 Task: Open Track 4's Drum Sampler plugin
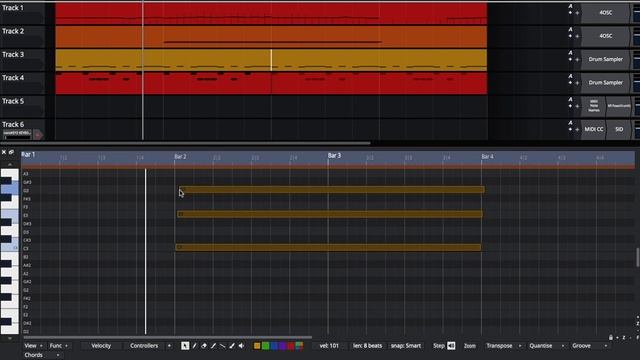pyautogui.click(x=605, y=83)
